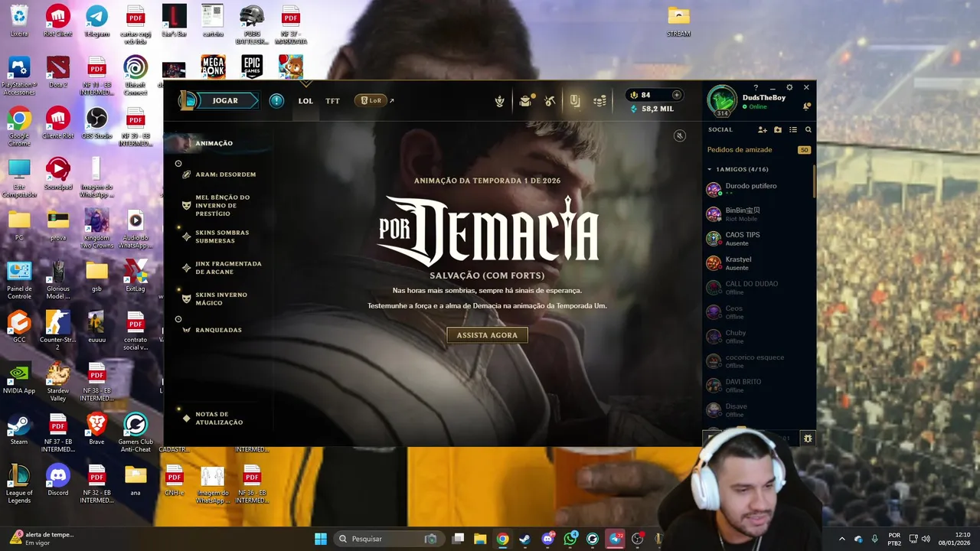
Task: Select friend BinBin in the list
Action: pos(758,214)
